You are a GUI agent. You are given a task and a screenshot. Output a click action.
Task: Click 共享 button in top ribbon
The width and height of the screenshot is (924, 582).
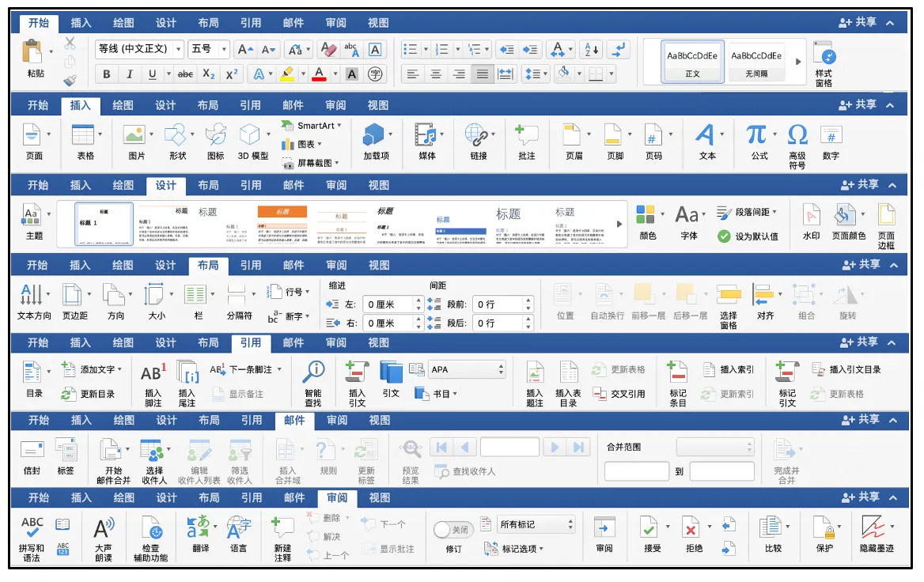pyautogui.click(x=858, y=22)
